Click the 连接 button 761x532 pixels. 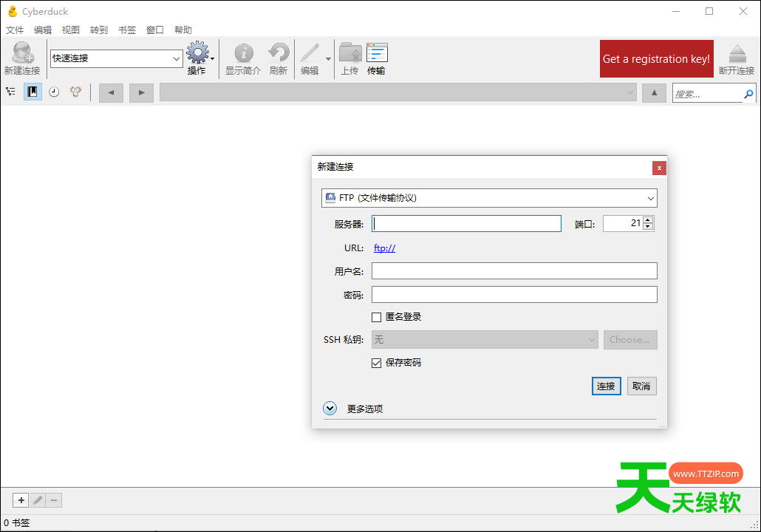point(606,386)
